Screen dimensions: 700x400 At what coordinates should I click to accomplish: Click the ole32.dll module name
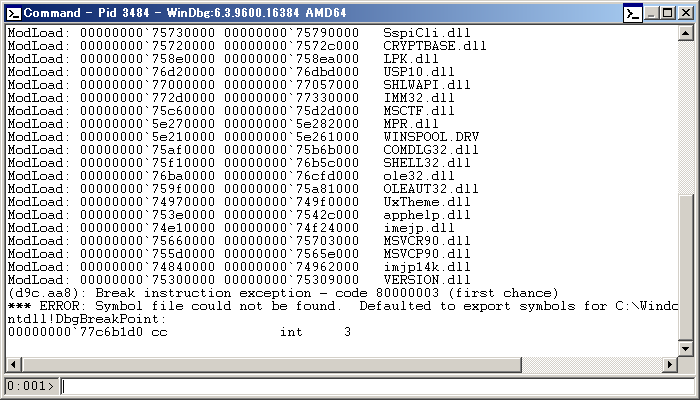click(x=418, y=175)
